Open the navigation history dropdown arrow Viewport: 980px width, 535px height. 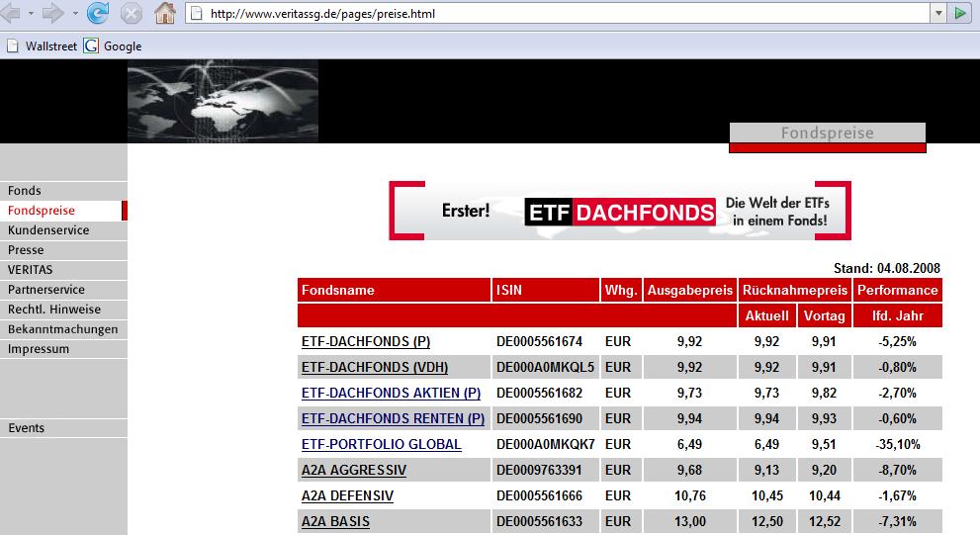[x=75, y=14]
